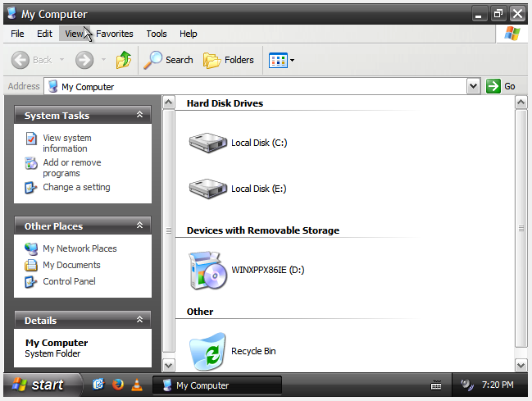
Task: Click My Computer taskbar button
Action: click(217, 385)
